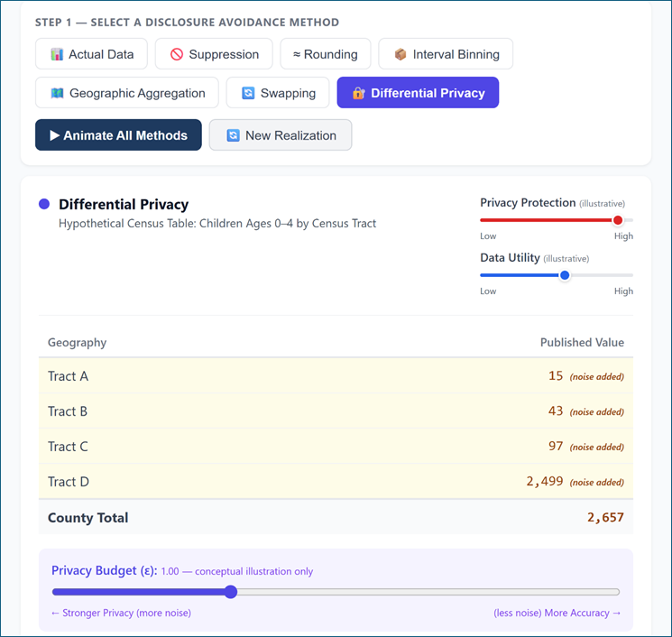Viewport: 672px width, 637px height.
Task: Click the Tract C row label
Action: (x=68, y=447)
